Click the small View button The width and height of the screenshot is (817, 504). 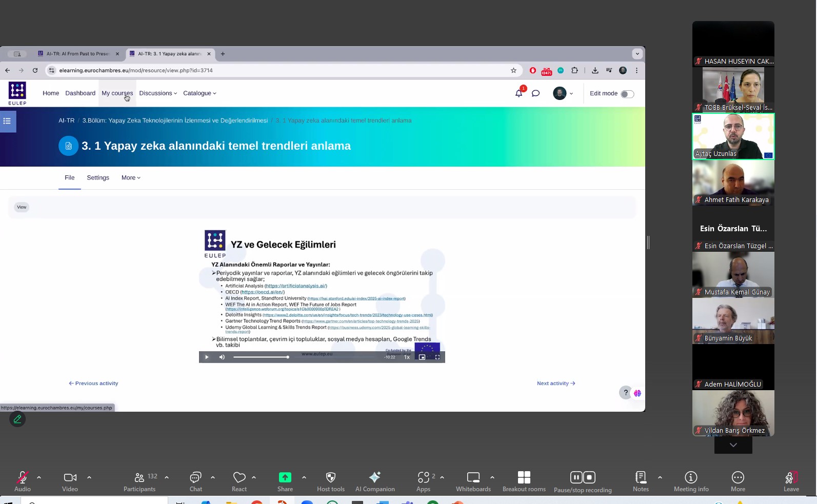pos(22,207)
